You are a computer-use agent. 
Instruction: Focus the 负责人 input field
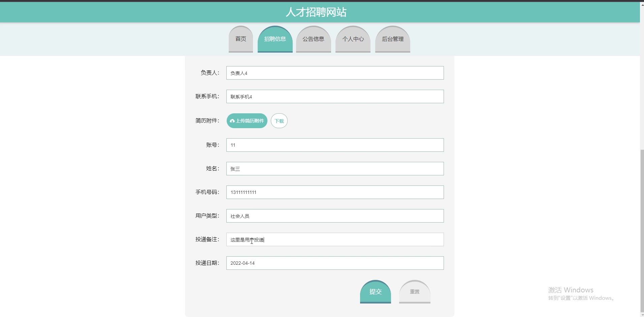335,73
